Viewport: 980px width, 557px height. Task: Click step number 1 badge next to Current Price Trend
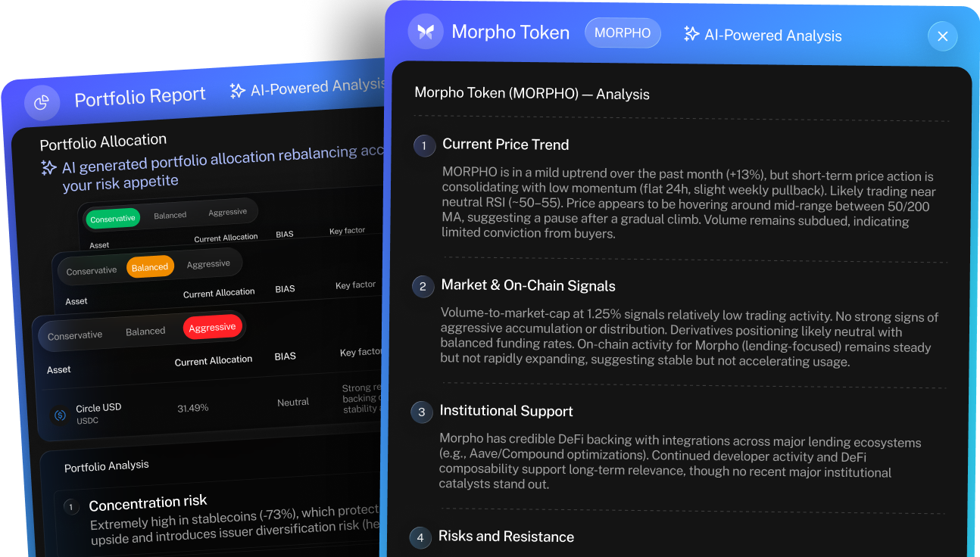pos(424,145)
